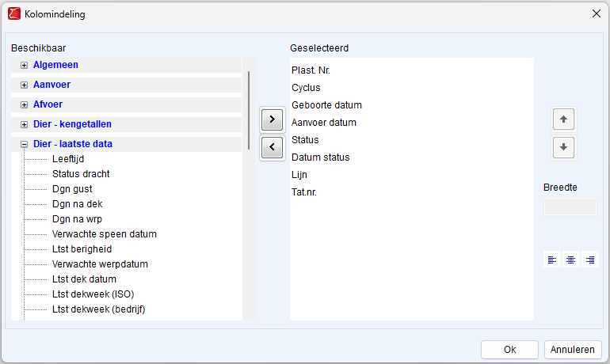This screenshot has width=610, height=364.
Task: Select Ltst dekweek (bedrijf) item
Action: [99, 309]
